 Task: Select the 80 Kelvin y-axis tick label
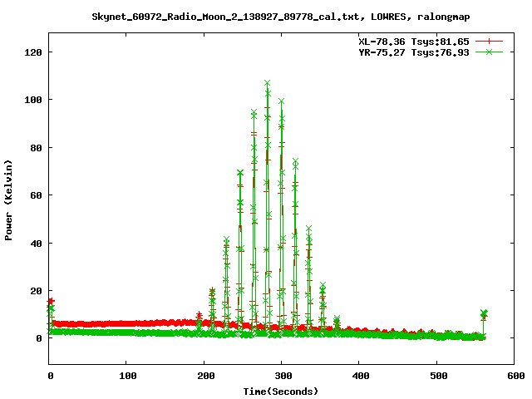pos(36,148)
